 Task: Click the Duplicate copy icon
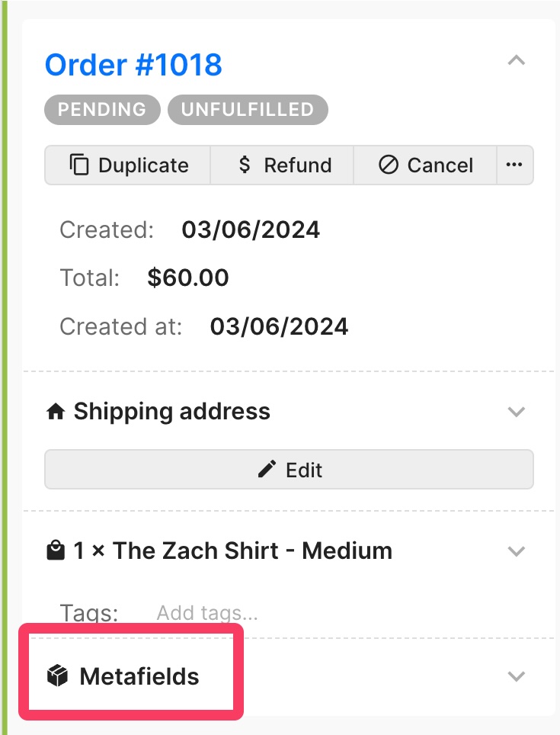pyautogui.click(x=78, y=165)
